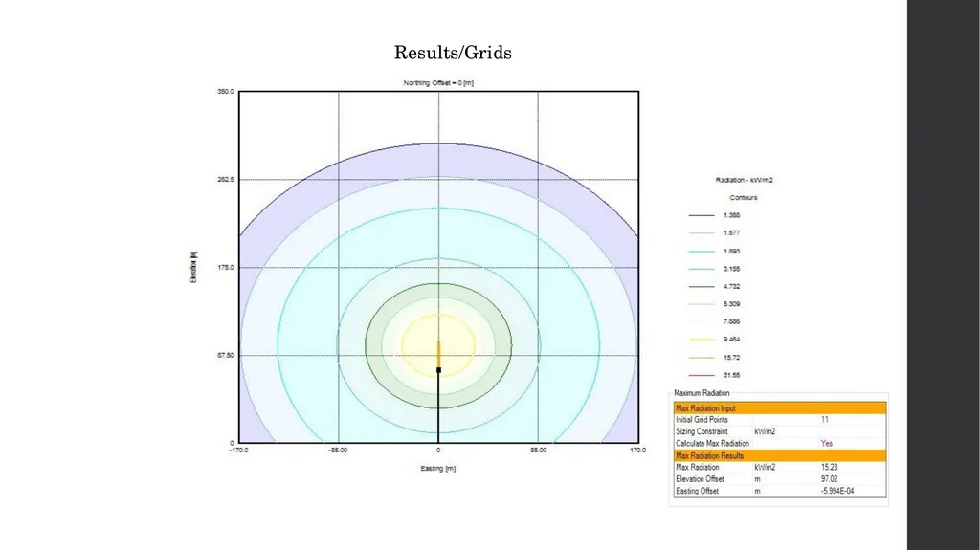Click the 87.50 elevation axis tick label
This screenshot has height=550, width=980.
coord(226,356)
